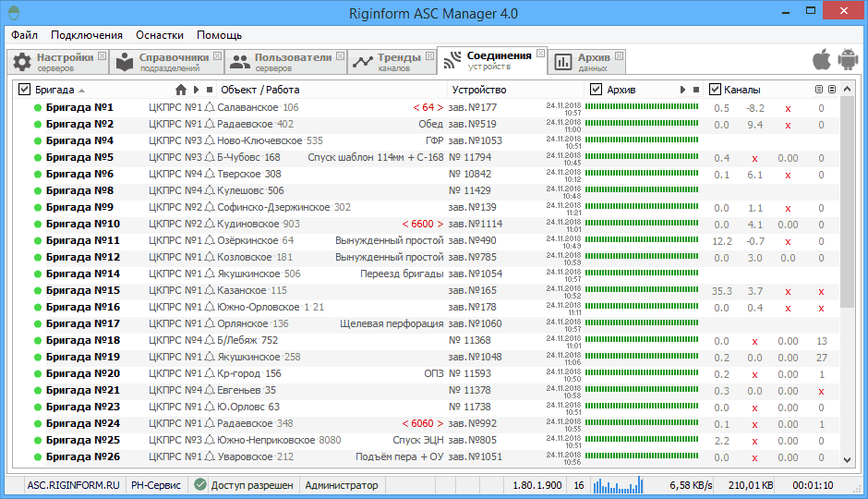Click the Apple icon in the toolbar

point(821,61)
